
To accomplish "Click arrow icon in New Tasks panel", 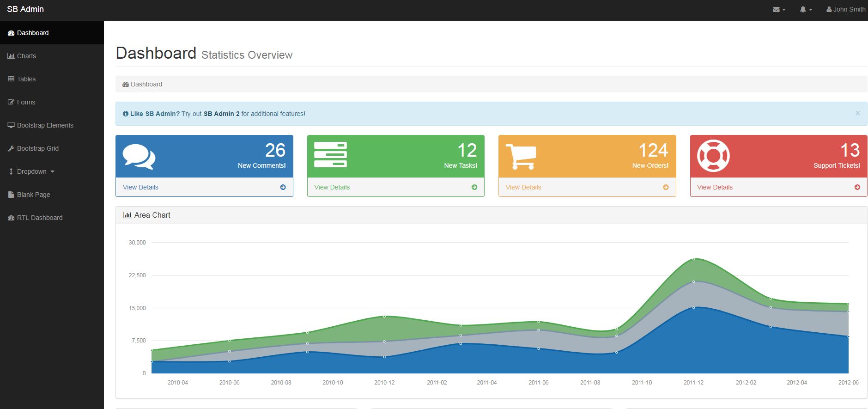I will pyautogui.click(x=474, y=187).
